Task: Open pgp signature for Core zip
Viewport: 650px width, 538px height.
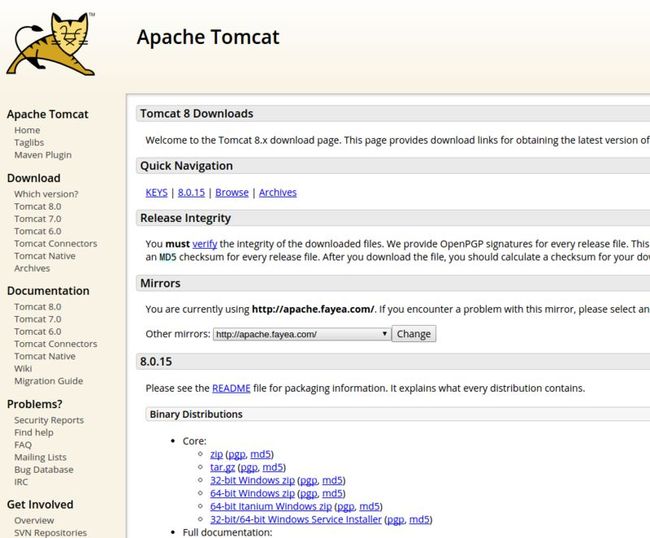Action: point(237,455)
